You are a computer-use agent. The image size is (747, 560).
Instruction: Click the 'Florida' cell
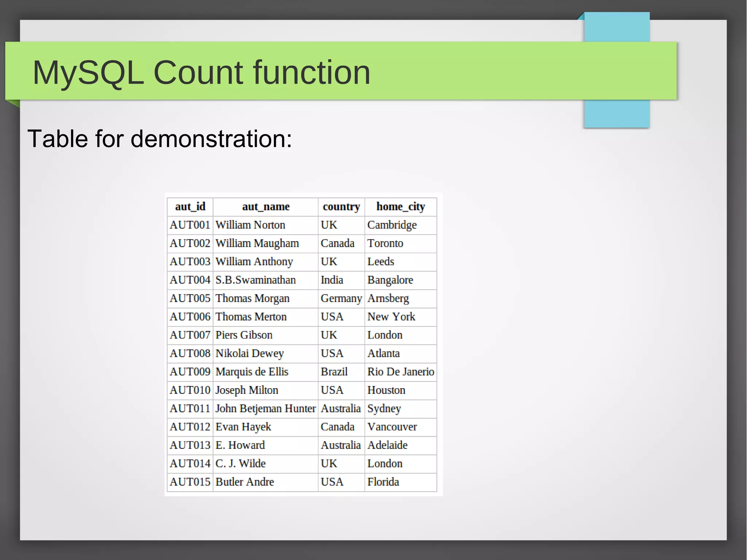tap(401, 482)
